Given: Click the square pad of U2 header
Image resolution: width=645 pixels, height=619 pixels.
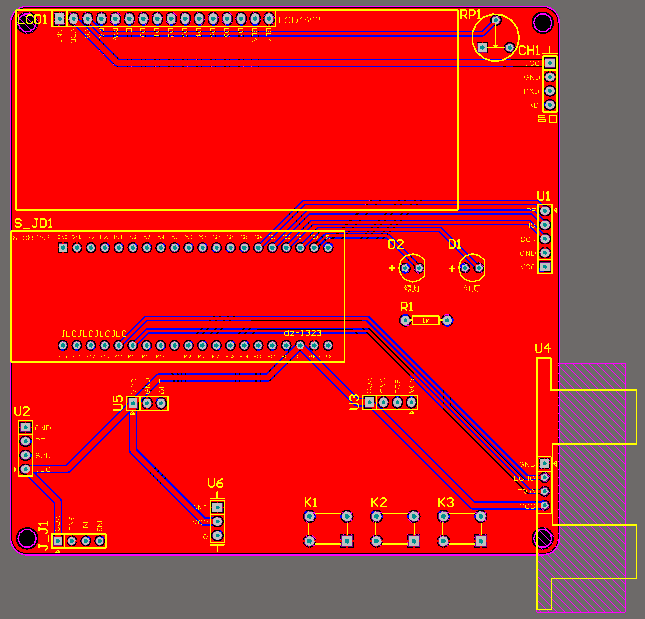Looking at the screenshot, I should tap(26, 427).
